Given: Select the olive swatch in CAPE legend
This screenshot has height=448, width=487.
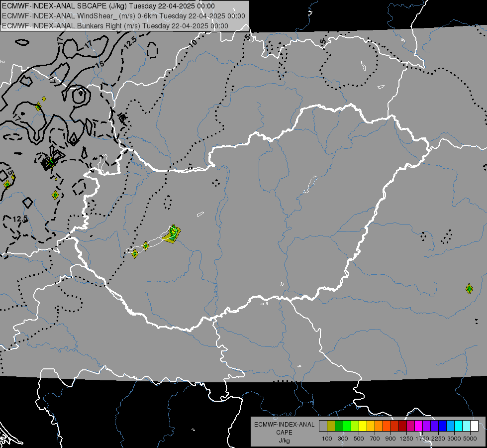Looking at the screenshot, I should coord(331,426).
